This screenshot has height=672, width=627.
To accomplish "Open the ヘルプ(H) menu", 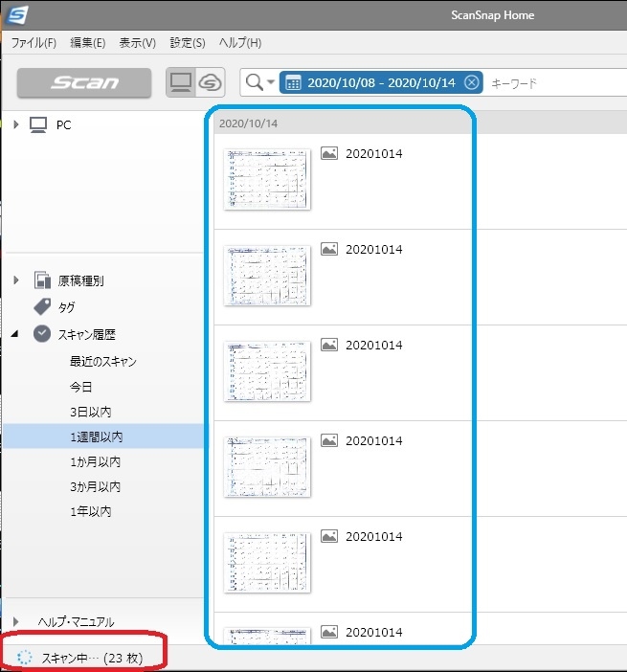I will [240, 43].
